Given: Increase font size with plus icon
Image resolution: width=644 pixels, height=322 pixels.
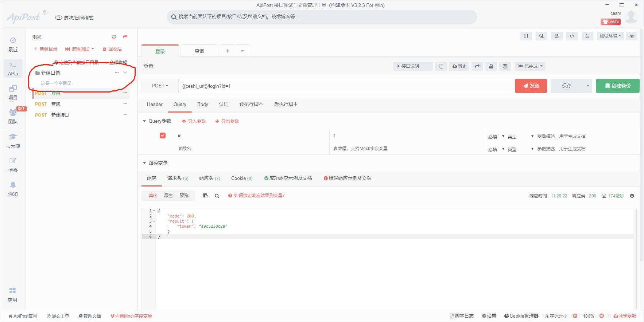Looking at the screenshot, I should pos(602,316).
